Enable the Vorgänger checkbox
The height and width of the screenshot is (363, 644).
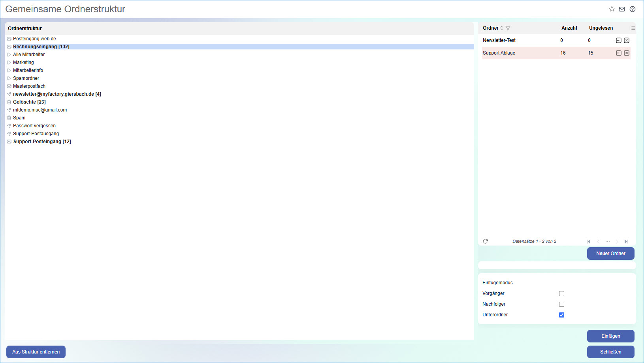[561, 293]
